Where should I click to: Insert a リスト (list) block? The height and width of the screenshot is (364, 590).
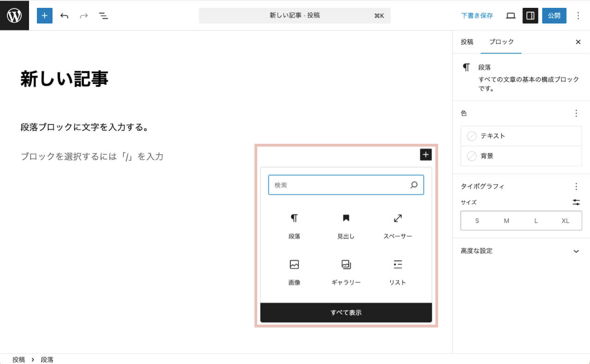pyautogui.click(x=397, y=272)
